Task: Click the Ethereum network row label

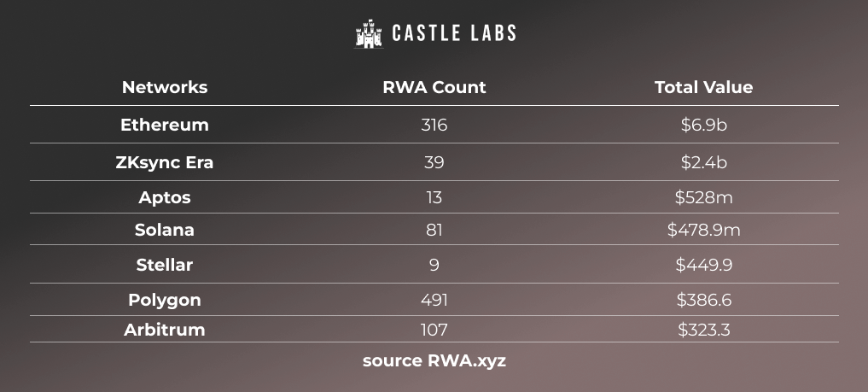Action: click(165, 125)
